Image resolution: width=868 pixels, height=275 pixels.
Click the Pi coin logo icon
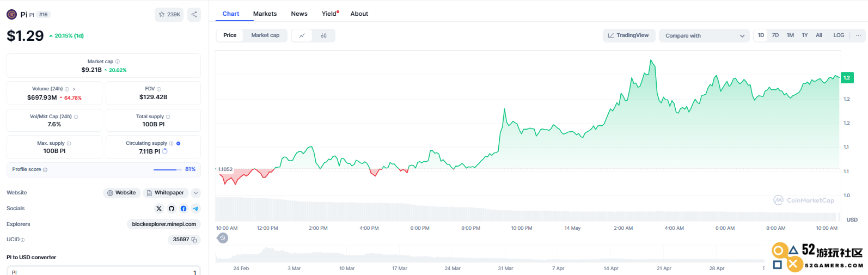coord(11,14)
